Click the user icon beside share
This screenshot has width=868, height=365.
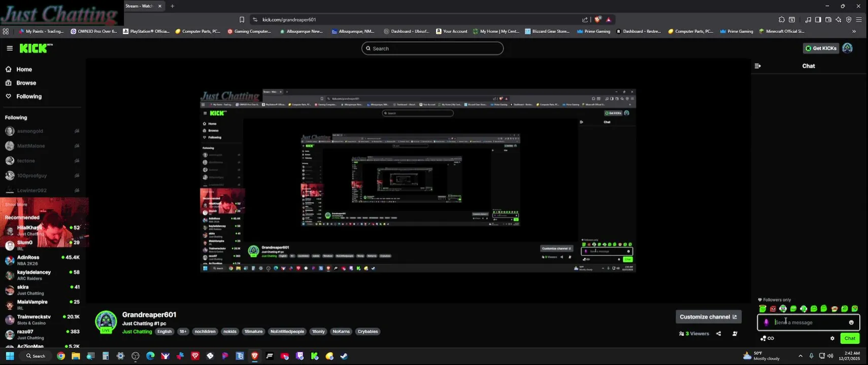(x=735, y=334)
